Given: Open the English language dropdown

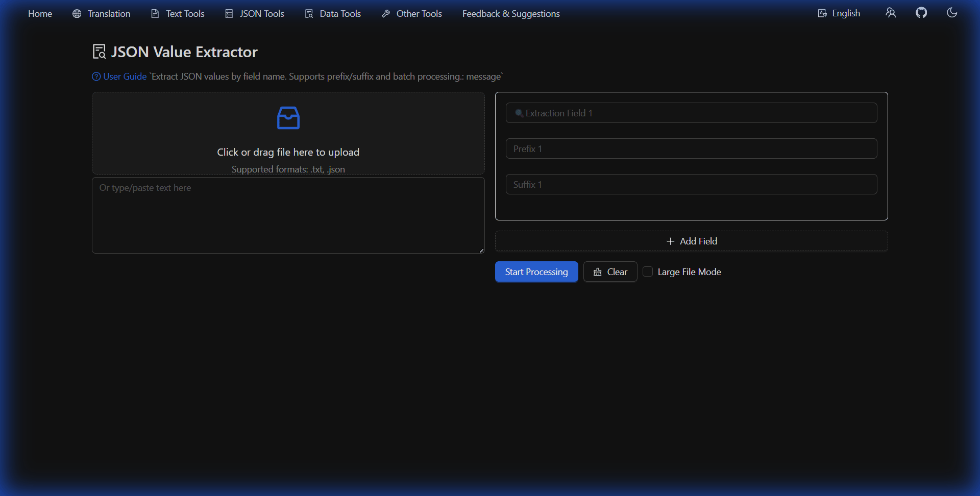Looking at the screenshot, I should coord(839,13).
